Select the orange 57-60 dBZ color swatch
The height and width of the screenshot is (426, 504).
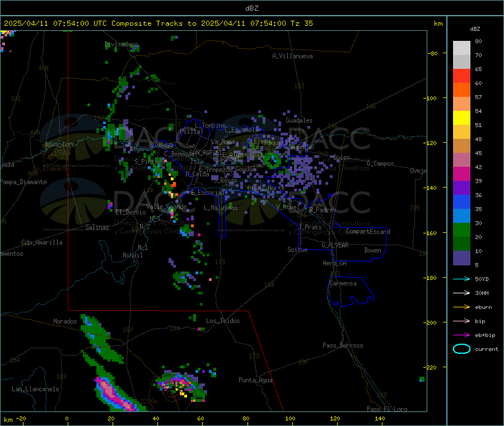coord(461,90)
